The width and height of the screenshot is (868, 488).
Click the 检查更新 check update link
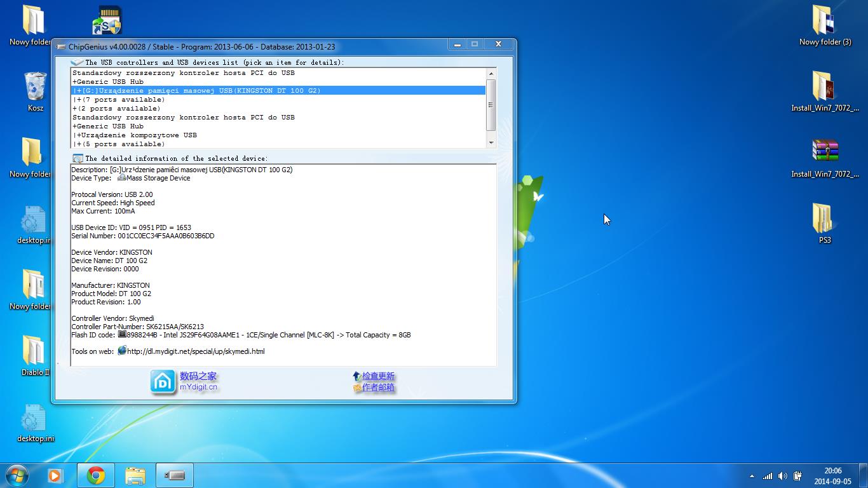378,376
